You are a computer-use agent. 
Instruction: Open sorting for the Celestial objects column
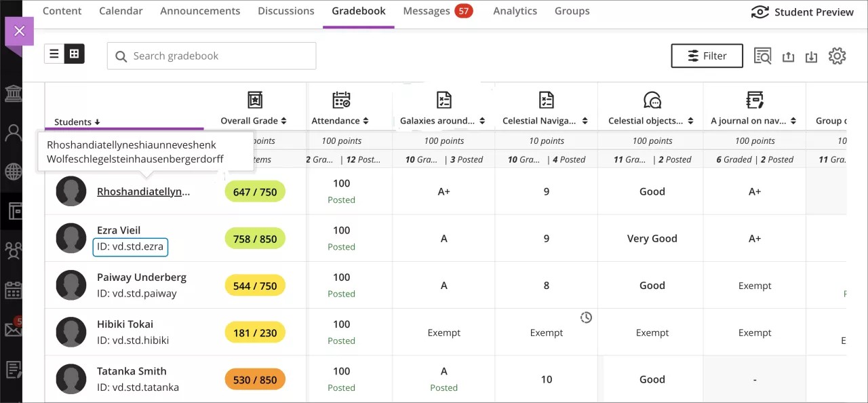[x=690, y=121]
